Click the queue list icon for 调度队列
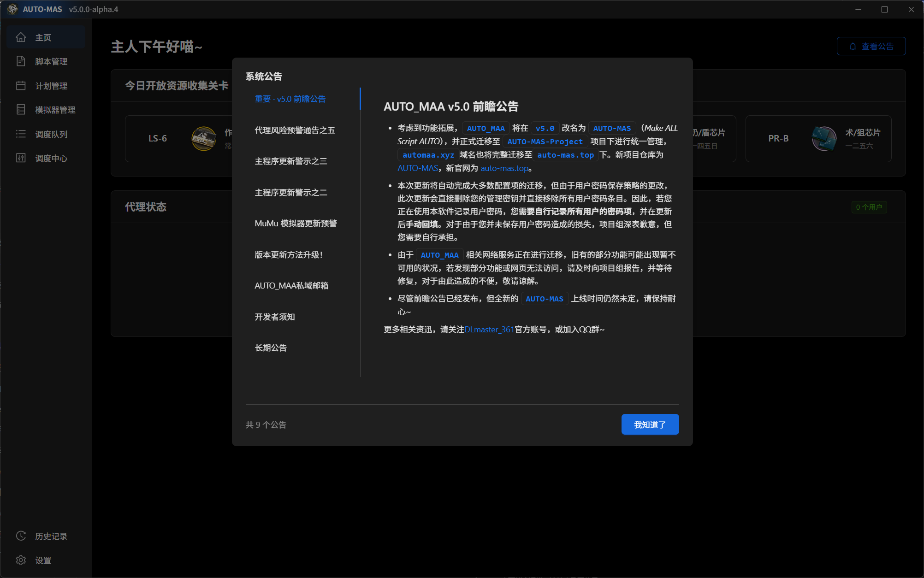Image resolution: width=924 pixels, height=578 pixels. 21,134
